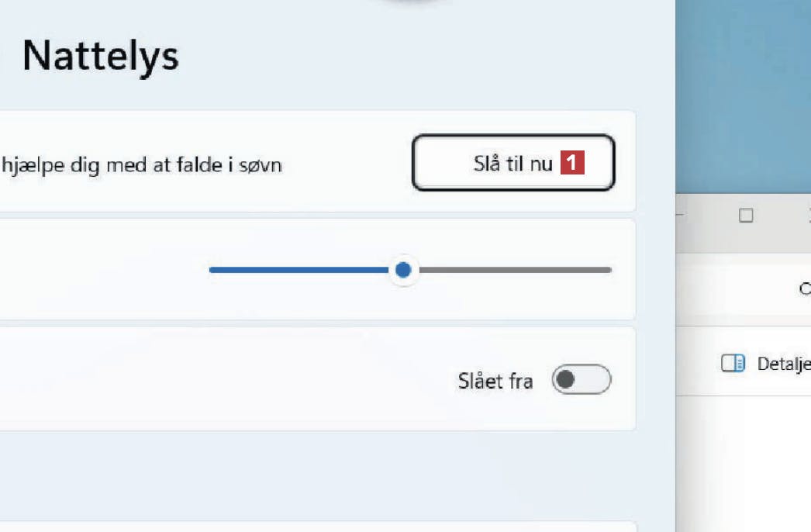Click the 'Slået fra' label text
Image resolution: width=811 pixels, height=532 pixels.
[495, 381]
